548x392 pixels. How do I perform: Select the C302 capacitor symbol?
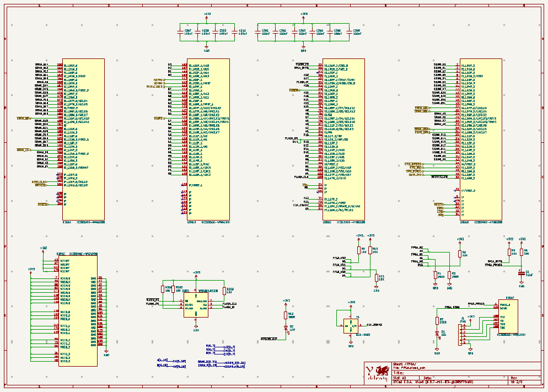click(x=276, y=32)
